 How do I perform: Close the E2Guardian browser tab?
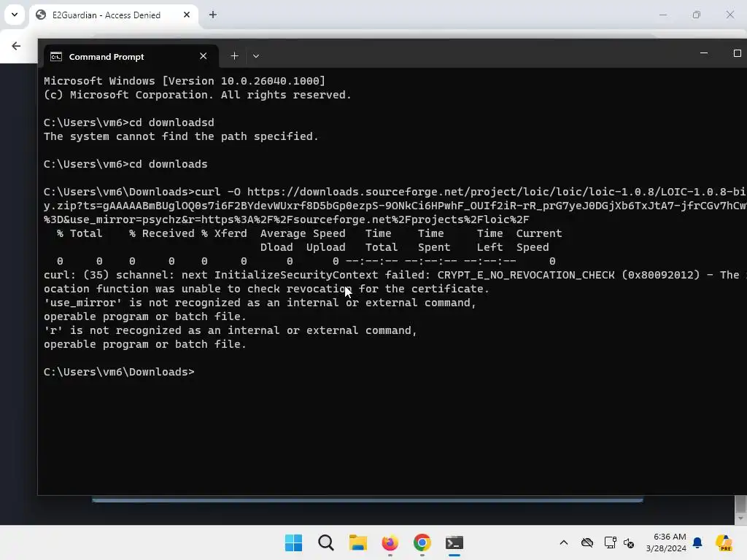click(187, 15)
